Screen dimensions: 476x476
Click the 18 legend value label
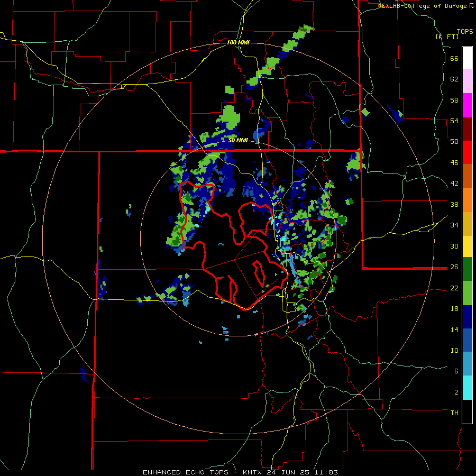[x=454, y=309]
